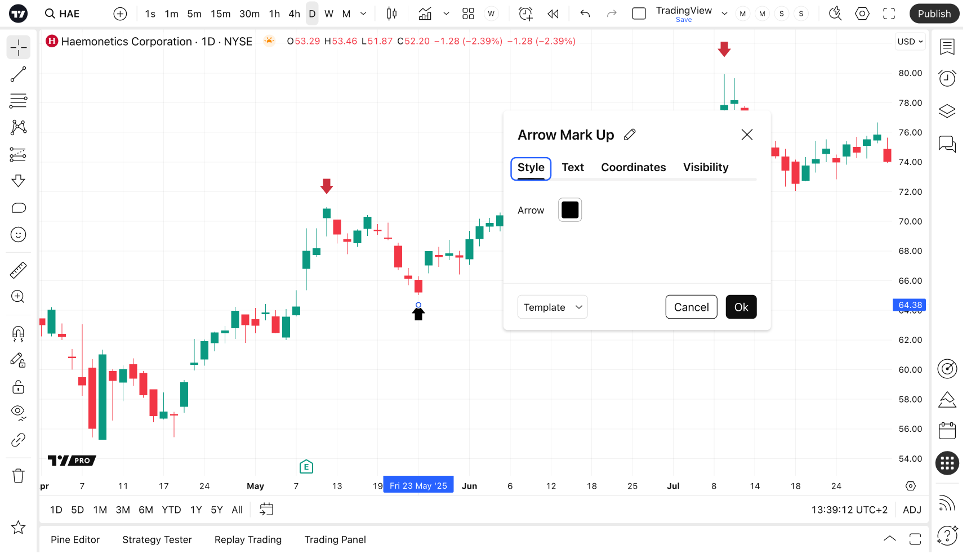
Task: Click the create alert icon
Action: pyautogui.click(x=525, y=14)
